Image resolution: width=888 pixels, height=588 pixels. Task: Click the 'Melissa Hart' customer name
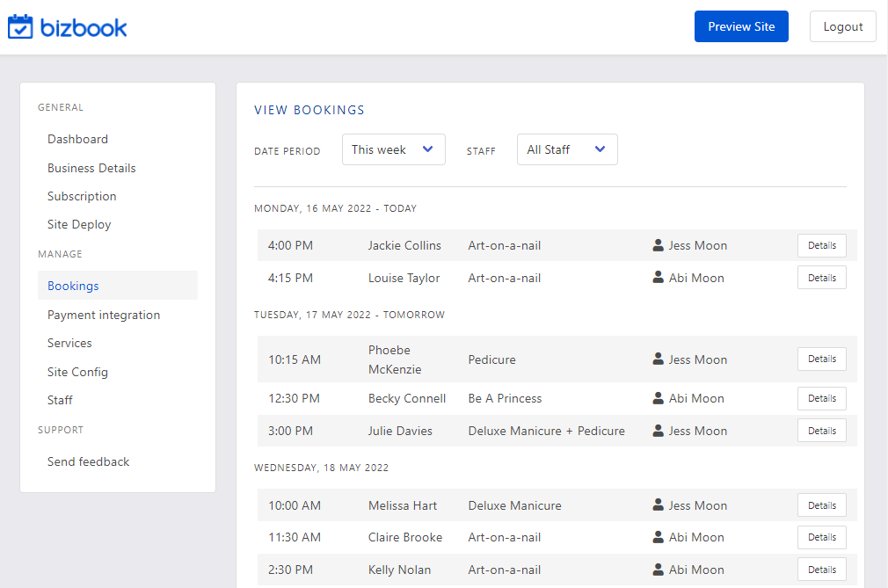click(403, 505)
